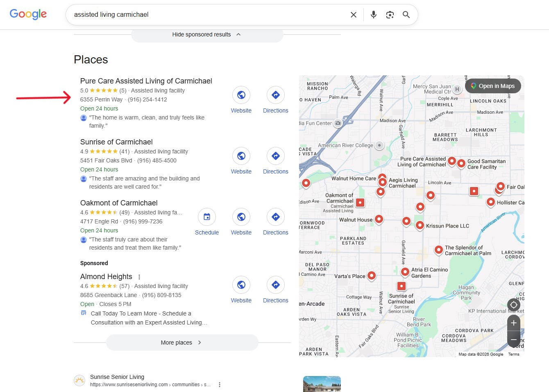Click the Google logo

[28, 14]
